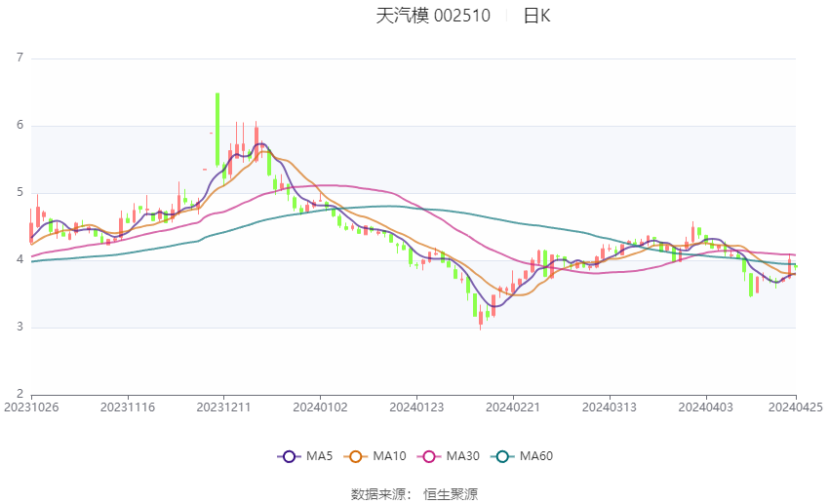The width and height of the screenshot is (829, 504).
Task: Toggle the MA10 legend series
Action: coord(375,456)
